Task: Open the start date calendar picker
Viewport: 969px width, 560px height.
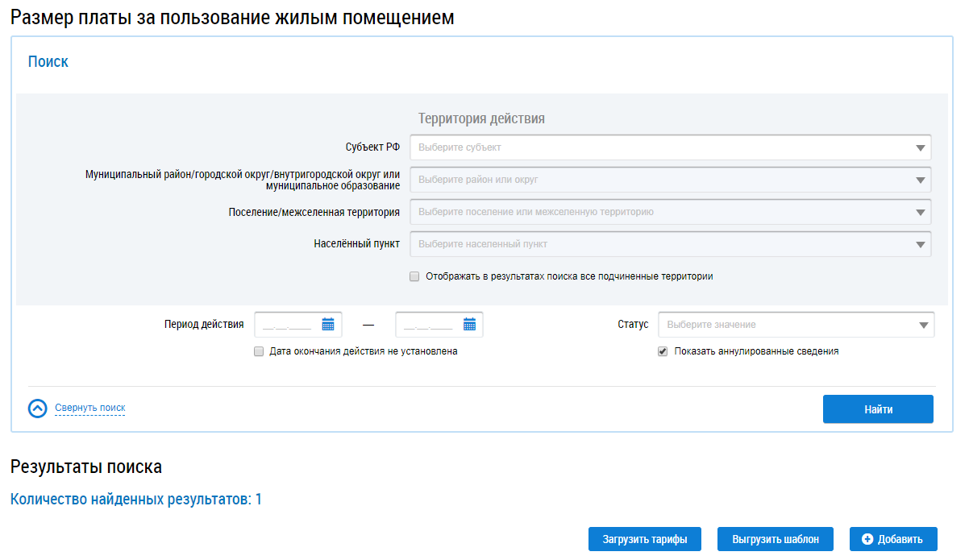Action: click(x=328, y=325)
